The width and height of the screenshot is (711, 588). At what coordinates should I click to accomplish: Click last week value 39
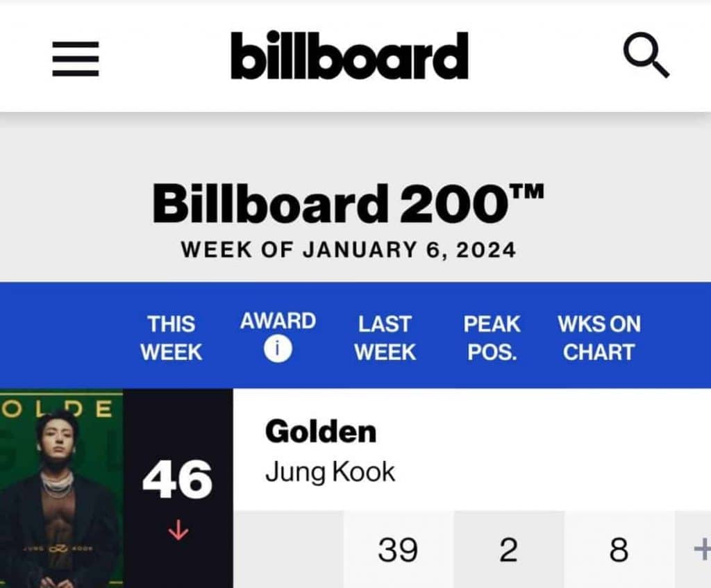coord(398,551)
